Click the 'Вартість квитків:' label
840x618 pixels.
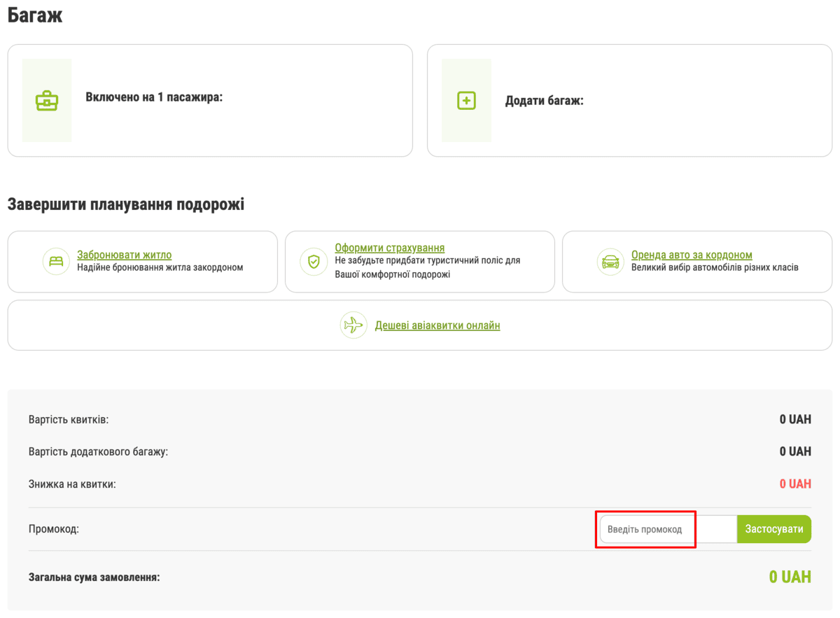pos(69,420)
